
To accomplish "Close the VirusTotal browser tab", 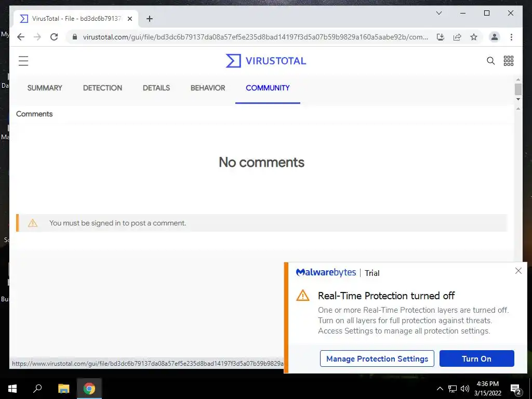I will click(x=129, y=19).
